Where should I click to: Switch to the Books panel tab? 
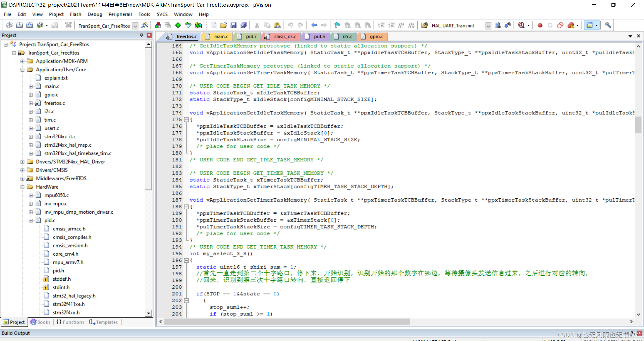pyautogui.click(x=40, y=322)
